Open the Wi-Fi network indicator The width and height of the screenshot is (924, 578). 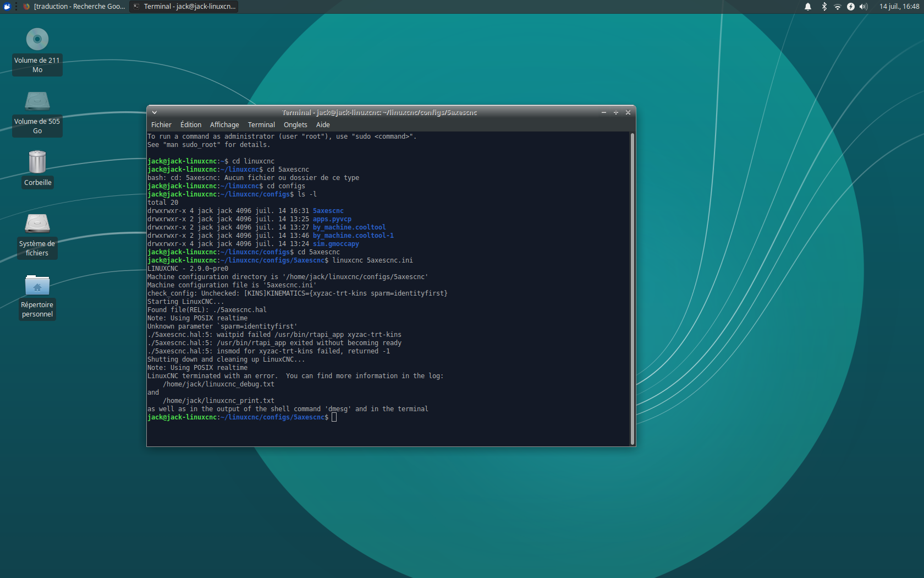838,7
